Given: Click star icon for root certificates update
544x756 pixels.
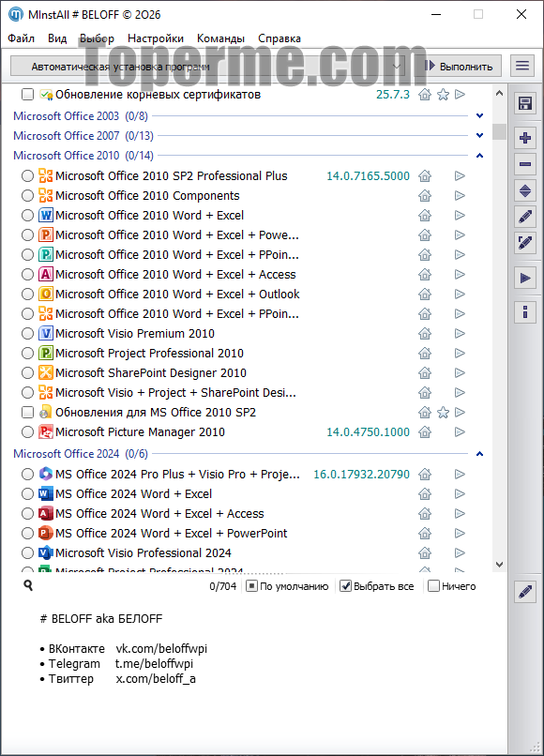Looking at the screenshot, I should (x=443, y=95).
